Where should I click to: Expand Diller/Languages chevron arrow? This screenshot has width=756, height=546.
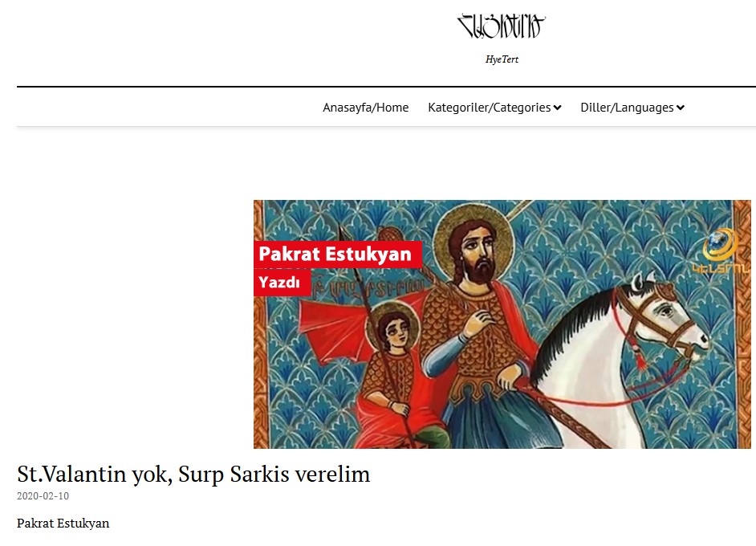pos(681,108)
